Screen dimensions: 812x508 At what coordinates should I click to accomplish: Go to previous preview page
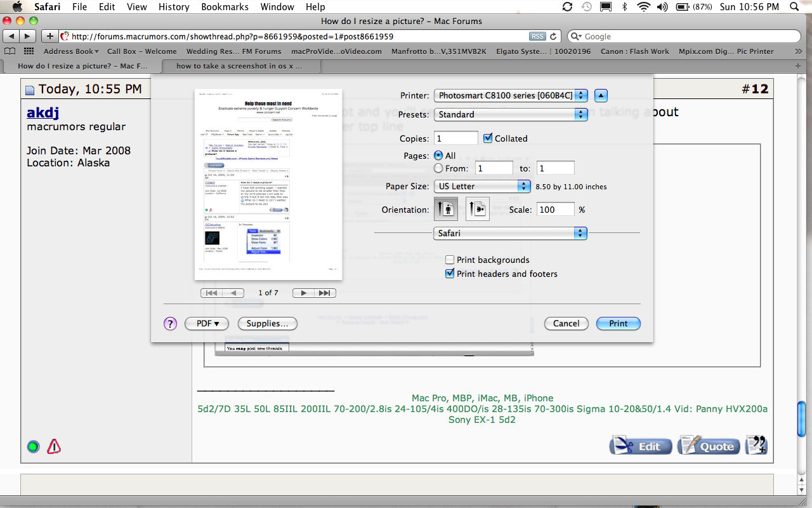click(233, 293)
